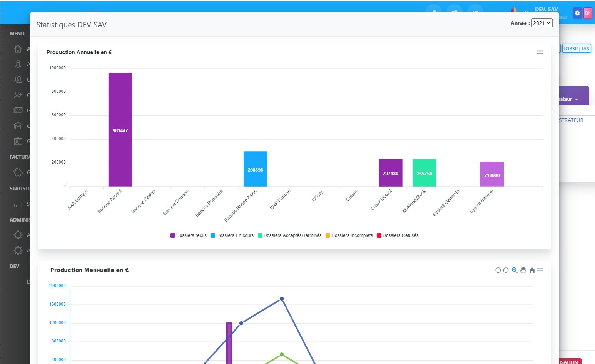
Task: Toggle Dossiers reçus legend series
Action: coord(189,235)
